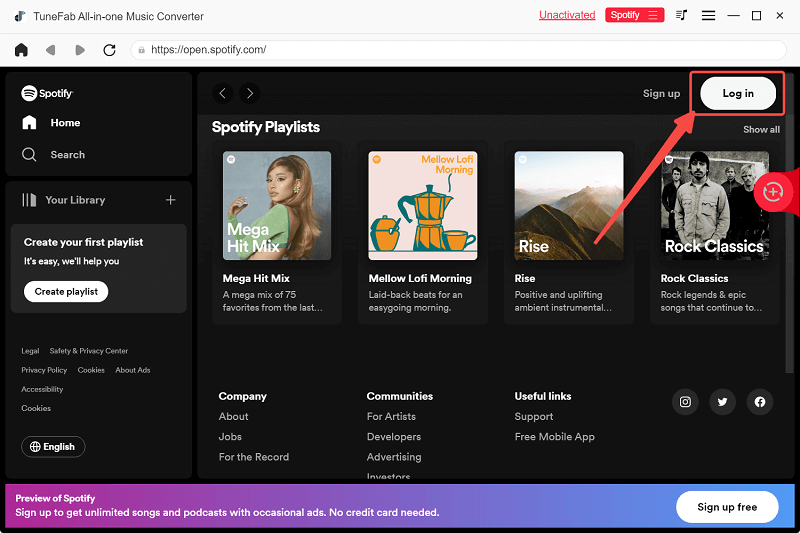Reload the page with refresh icon
Image resolution: width=800 pixels, height=533 pixels.
(x=109, y=50)
